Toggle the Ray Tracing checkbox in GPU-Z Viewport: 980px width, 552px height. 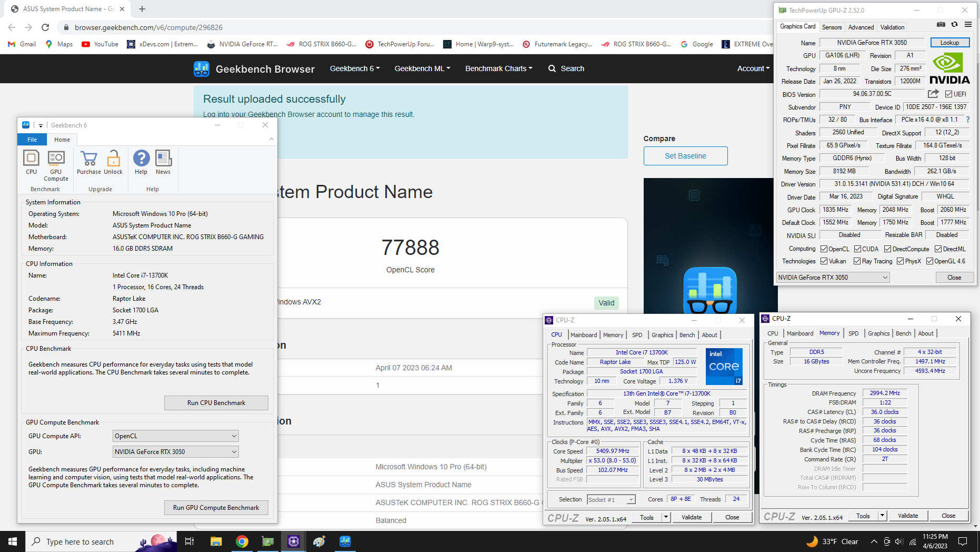[x=857, y=261]
